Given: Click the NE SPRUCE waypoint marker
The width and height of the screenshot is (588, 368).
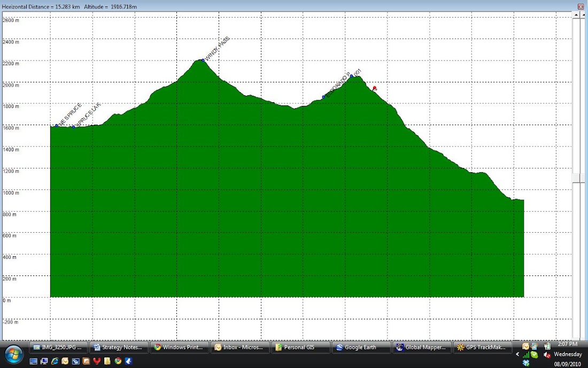Looking at the screenshot, I should [x=57, y=126].
